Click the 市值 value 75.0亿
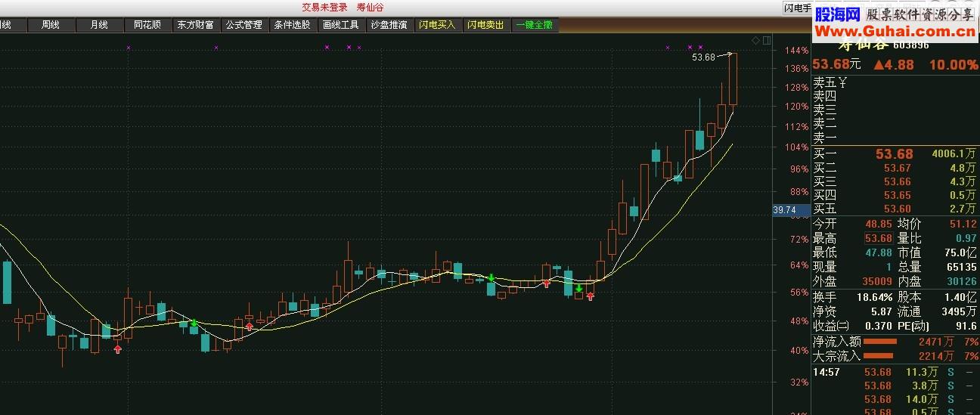Viewport: 980px width, 415px height. (960, 252)
